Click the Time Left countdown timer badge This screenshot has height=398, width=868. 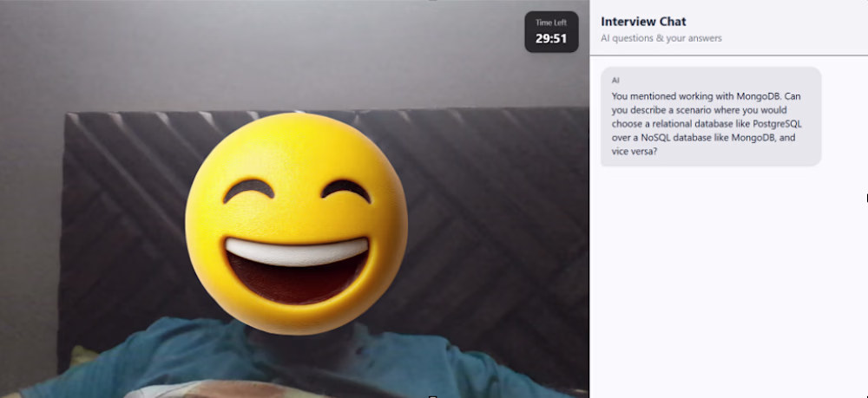click(x=551, y=32)
